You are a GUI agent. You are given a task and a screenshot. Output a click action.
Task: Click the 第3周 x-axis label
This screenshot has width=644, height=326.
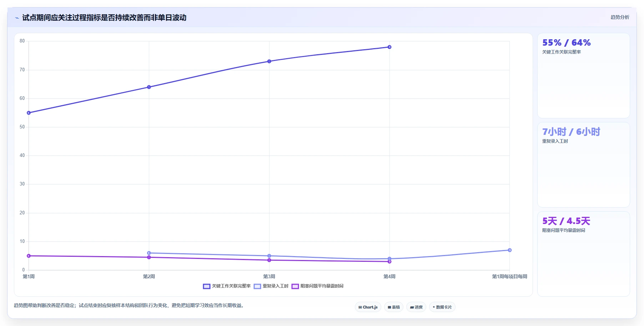[269, 277]
